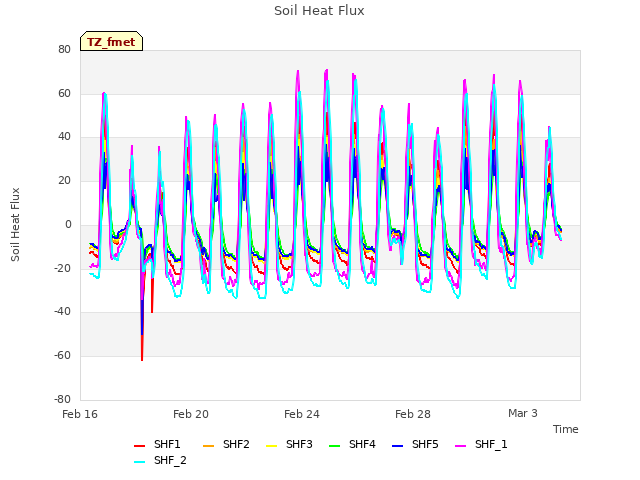
Task: Click the red SHF1 legend color marker
Action: click(x=140, y=446)
